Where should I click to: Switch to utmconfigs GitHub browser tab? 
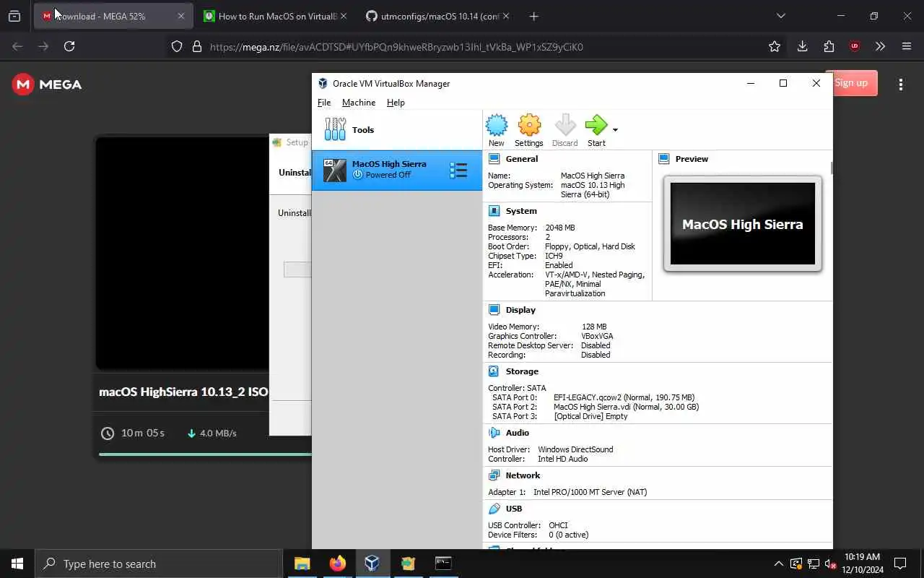tap(437, 16)
